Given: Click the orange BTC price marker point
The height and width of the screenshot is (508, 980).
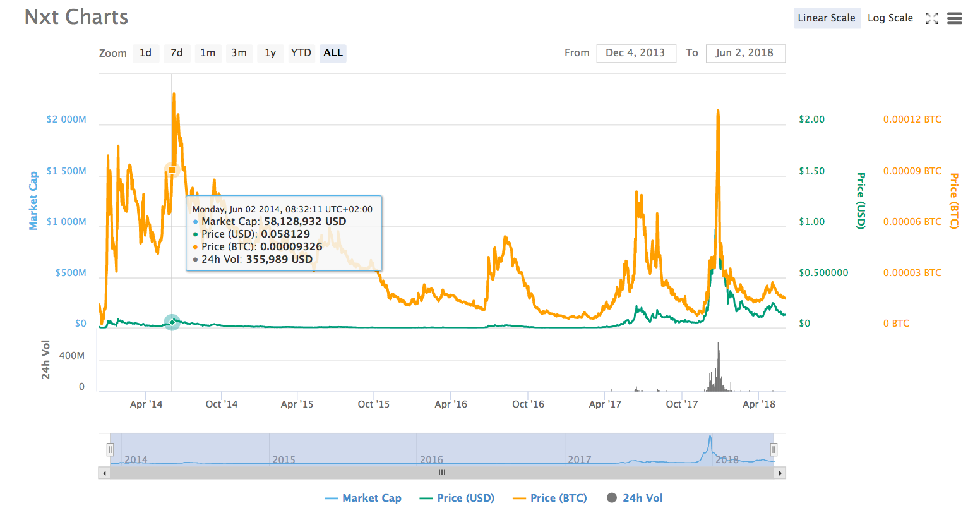Looking at the screenshot, I should 172,170.
